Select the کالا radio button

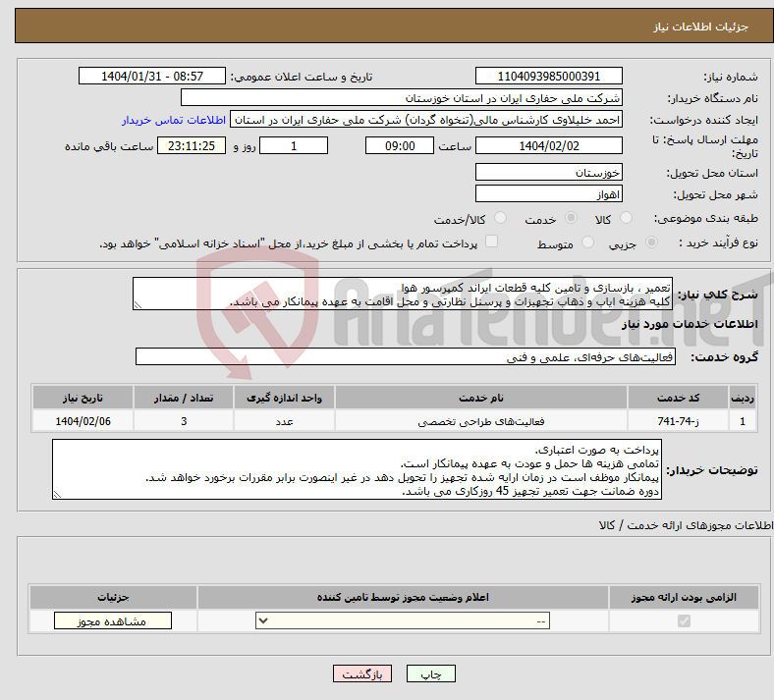[626, 218]
